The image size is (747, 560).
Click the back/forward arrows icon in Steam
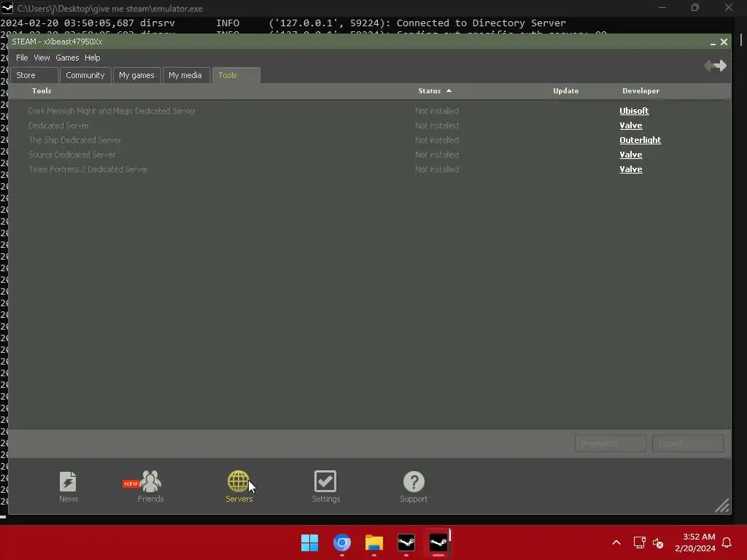(715, 66)
